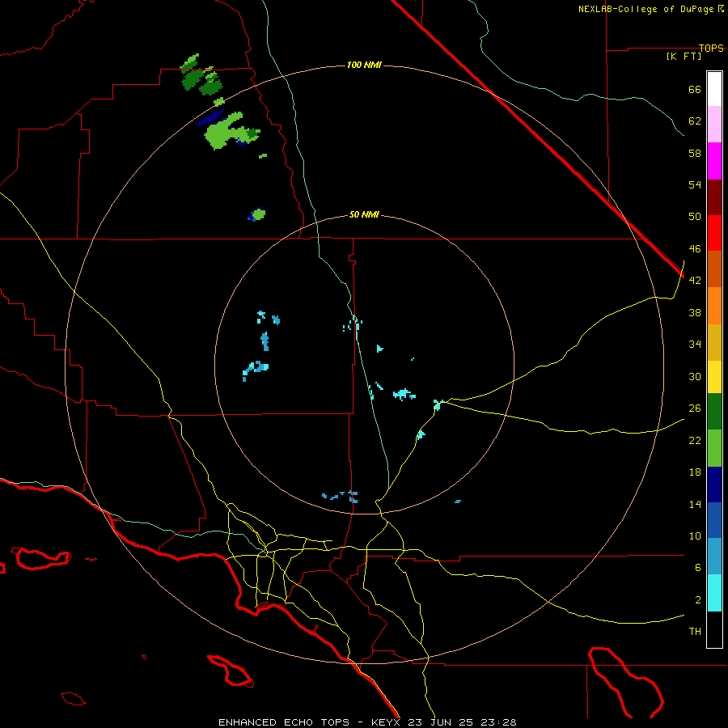
Task: Click the dark green legend swatch
Action: pos(714,412)
